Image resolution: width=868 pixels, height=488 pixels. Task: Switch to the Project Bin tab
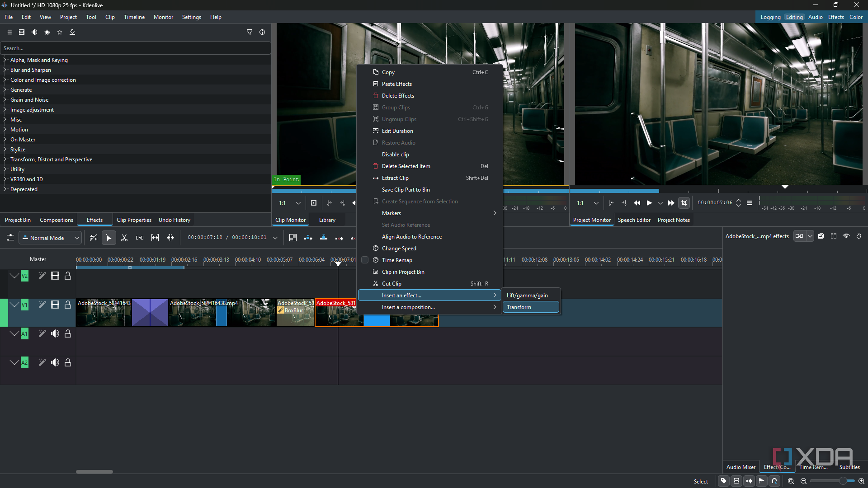18,220
